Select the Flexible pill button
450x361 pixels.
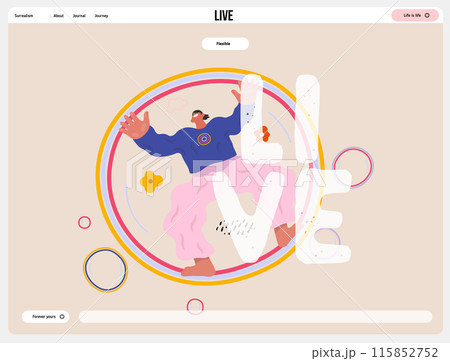coord(225,44)
